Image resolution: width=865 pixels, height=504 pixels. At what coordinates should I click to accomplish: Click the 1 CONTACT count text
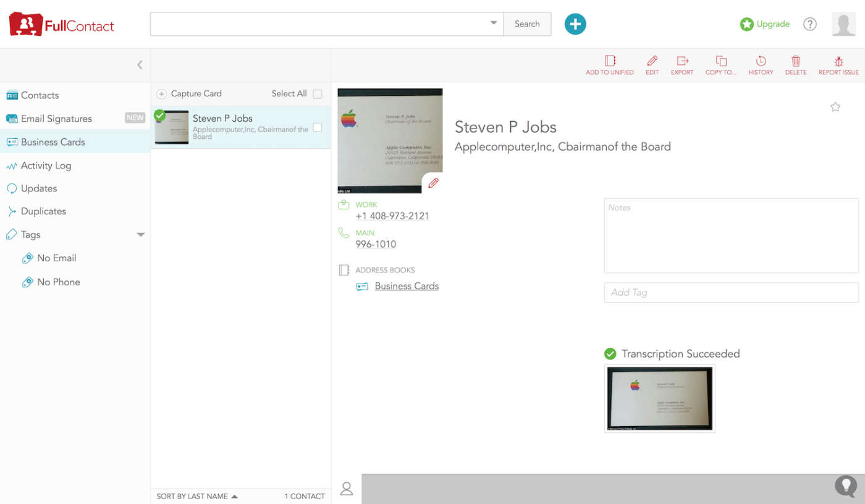pos(305,496)
